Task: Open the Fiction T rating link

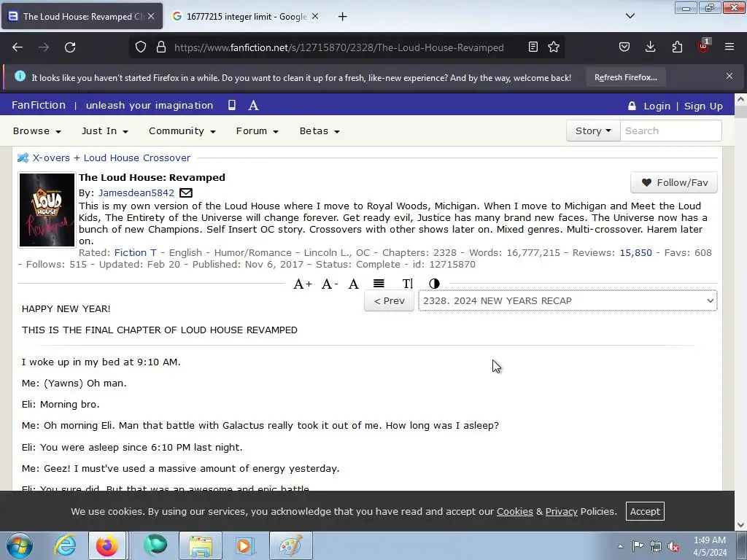Action: point(135,253)
